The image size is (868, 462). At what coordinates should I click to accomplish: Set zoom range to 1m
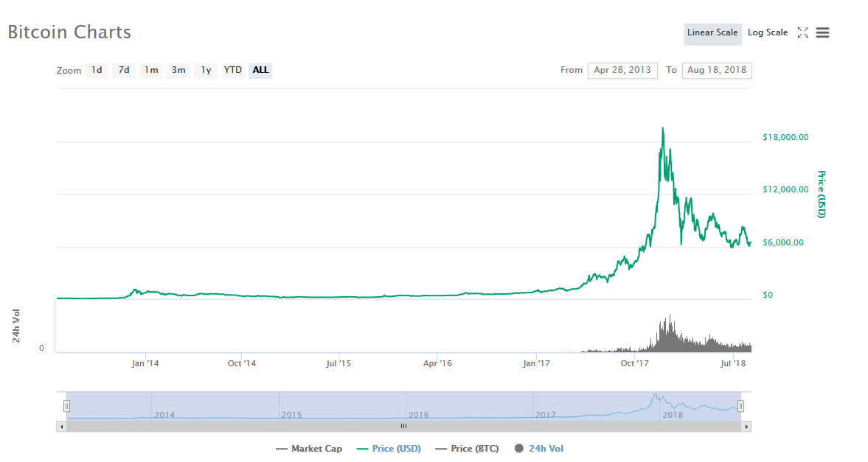pyautogui.click(x=151, y=70)
